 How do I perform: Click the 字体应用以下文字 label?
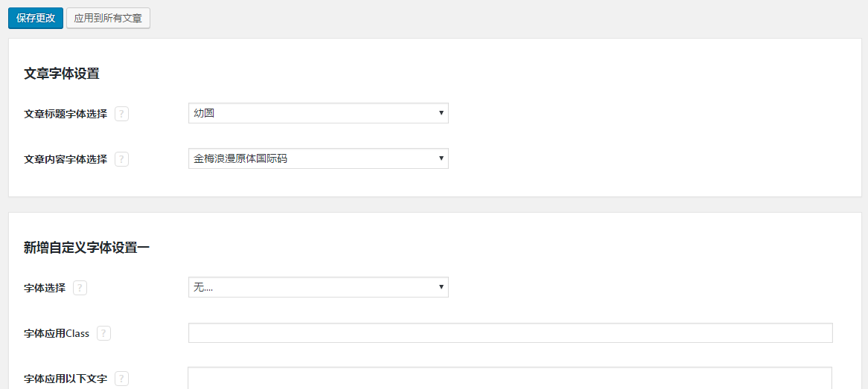[x=66, y=379]
